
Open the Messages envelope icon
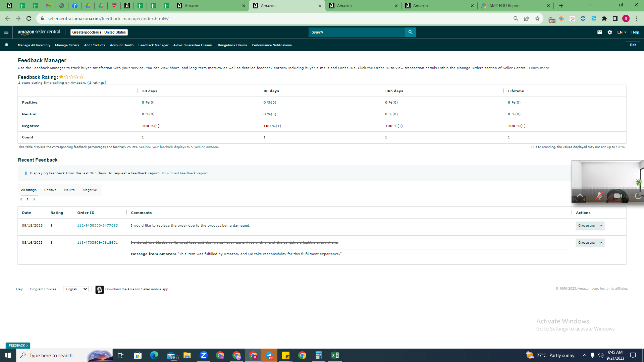tap(600, 32)
